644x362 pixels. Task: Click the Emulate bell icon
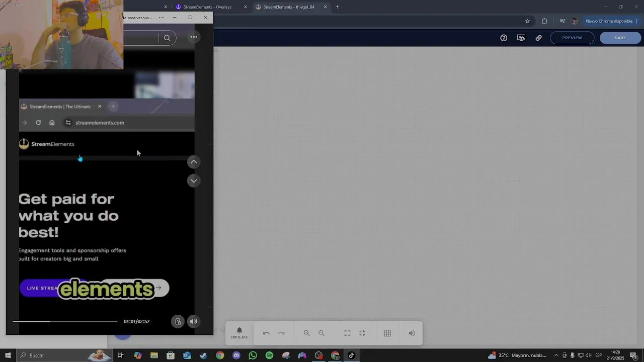pos(239,333)
